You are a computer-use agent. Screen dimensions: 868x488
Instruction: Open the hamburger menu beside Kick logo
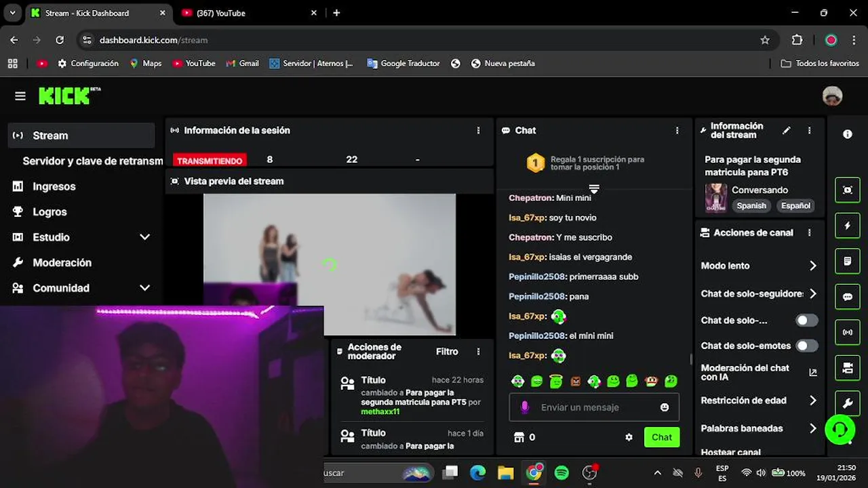pos(20,96)
